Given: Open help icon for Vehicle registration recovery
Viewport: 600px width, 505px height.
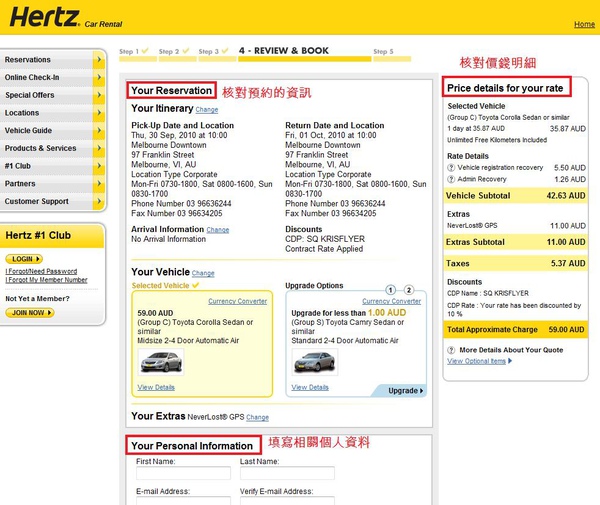Looking at the screenshot, I should [x=451, y=168].
